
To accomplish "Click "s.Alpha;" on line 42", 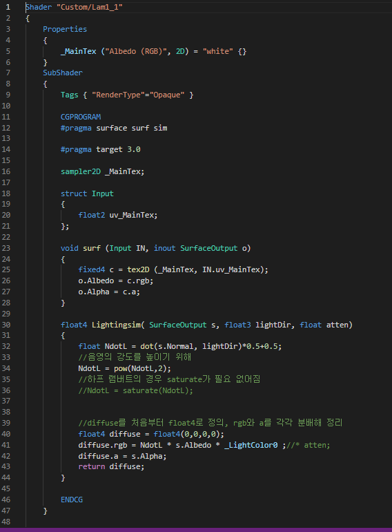I will 149,456.
